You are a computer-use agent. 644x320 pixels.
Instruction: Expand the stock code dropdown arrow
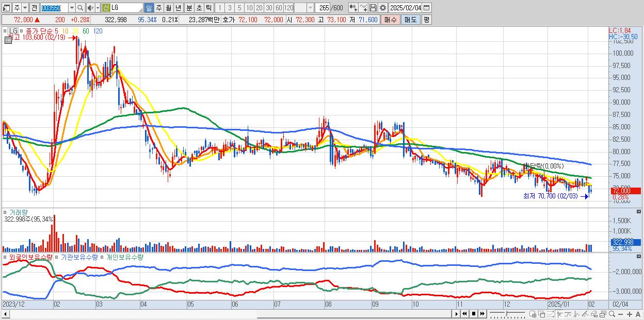click(72, 8)
